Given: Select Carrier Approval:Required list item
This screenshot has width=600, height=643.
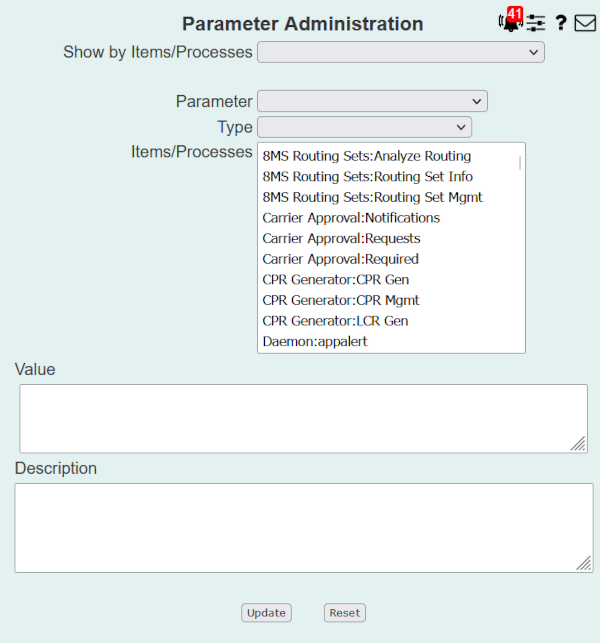Looking at the screenshot, I should [x=340, y=259].
